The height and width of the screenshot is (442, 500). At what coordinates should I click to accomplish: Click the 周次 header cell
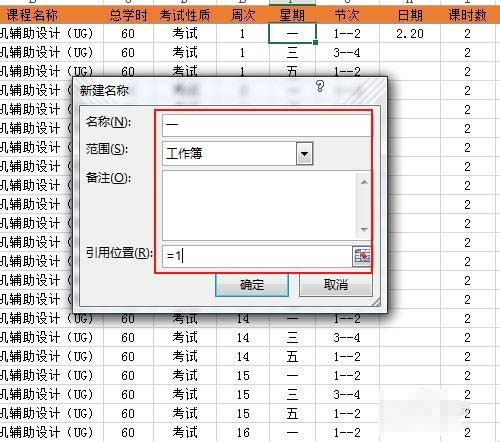(x=243, y=15)
